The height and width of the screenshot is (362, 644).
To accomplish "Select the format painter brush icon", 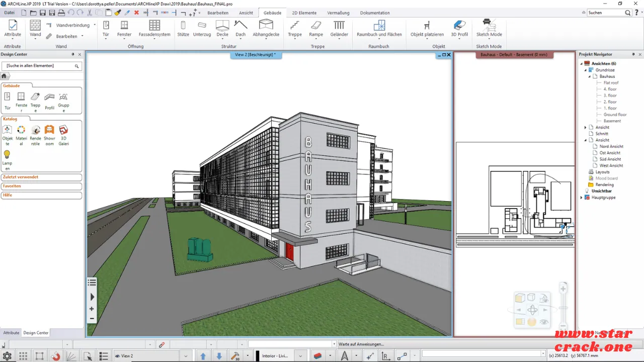I will [117, 13].
